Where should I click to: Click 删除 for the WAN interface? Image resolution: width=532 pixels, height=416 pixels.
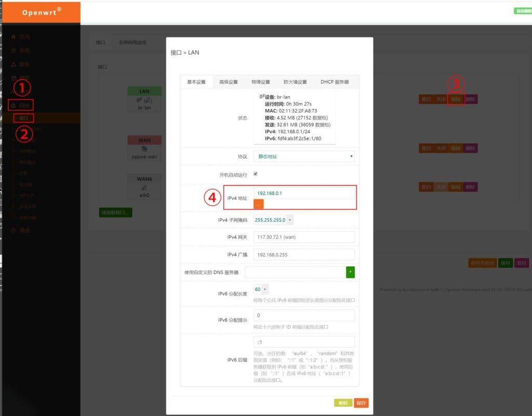coord(470,148)
